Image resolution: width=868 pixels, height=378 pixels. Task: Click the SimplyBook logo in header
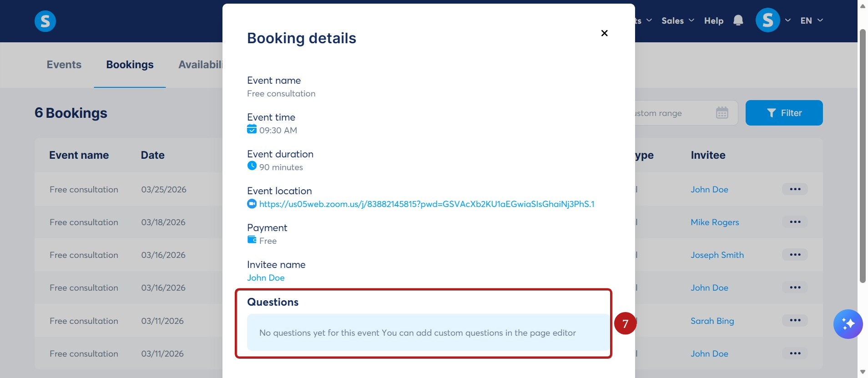click(45, 21)
